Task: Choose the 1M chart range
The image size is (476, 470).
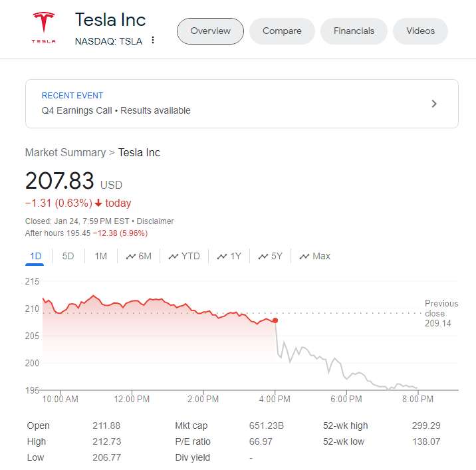Action: [100, 256]
